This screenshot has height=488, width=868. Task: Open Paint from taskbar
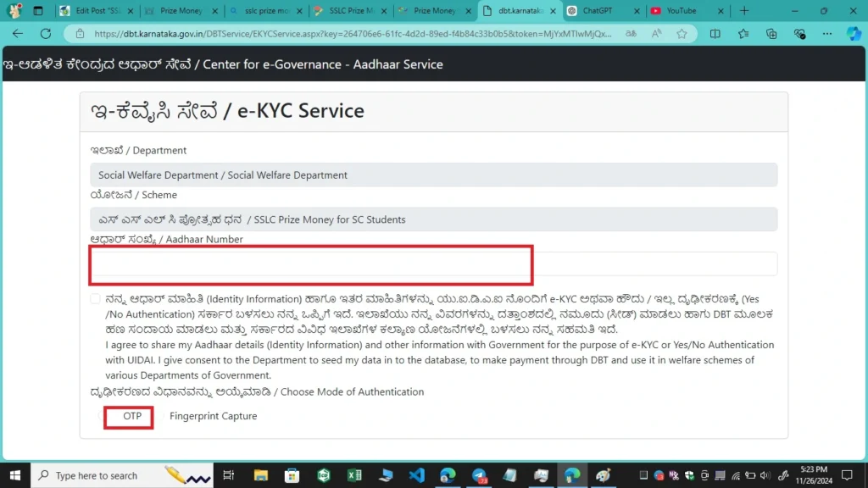(603, 475)
